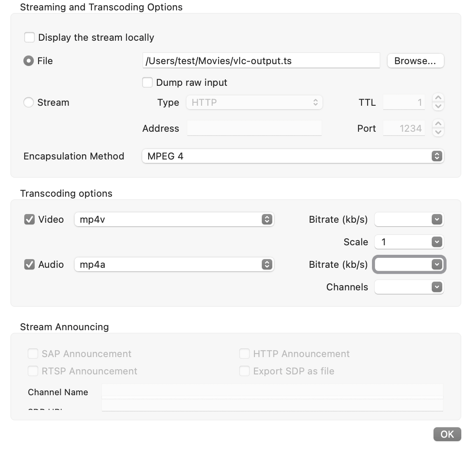Expand the audio Bitrate combo box arrow

pyautogui.click(x=437, y=265)
